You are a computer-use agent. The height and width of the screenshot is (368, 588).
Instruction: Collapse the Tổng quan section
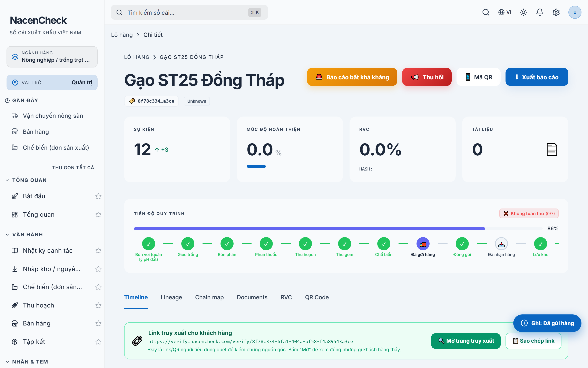tap(26, 180)
